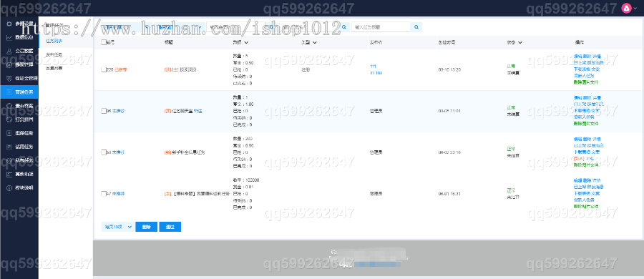
Task: Tick checkbox of the 03-05 21:04 task row
Action: pos(104,111)
